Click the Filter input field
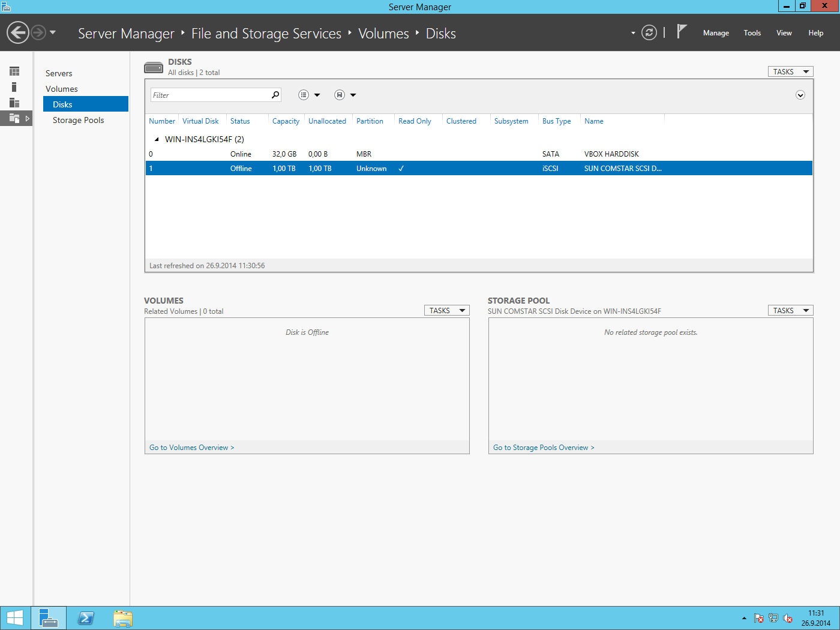This screenshot has height=630, width=840. (210, 95)
